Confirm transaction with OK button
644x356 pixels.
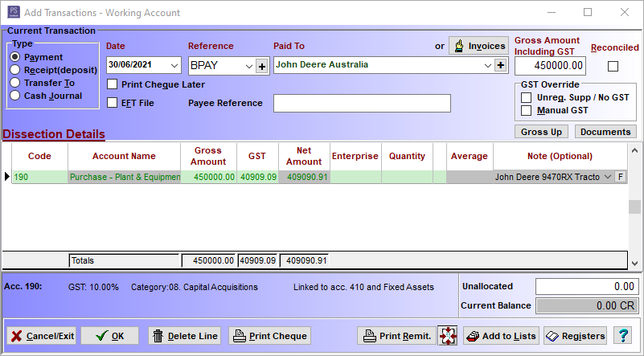[x=109, y=336]
